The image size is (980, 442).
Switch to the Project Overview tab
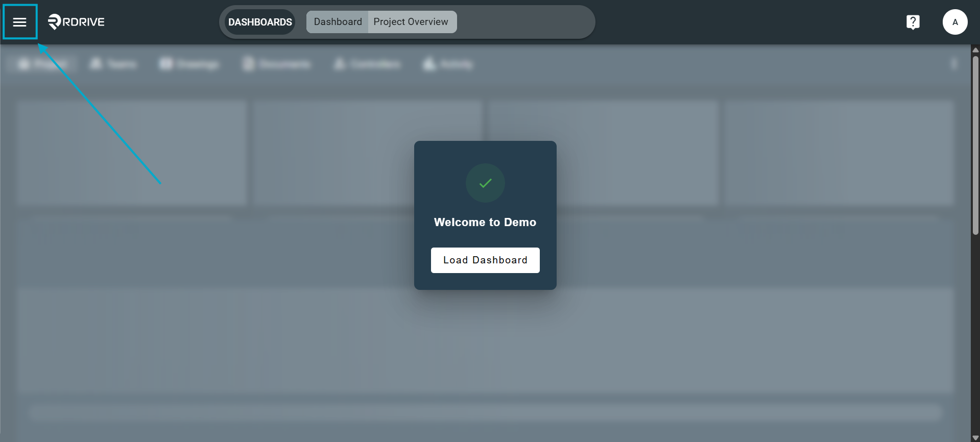click(x=411, y=22)
